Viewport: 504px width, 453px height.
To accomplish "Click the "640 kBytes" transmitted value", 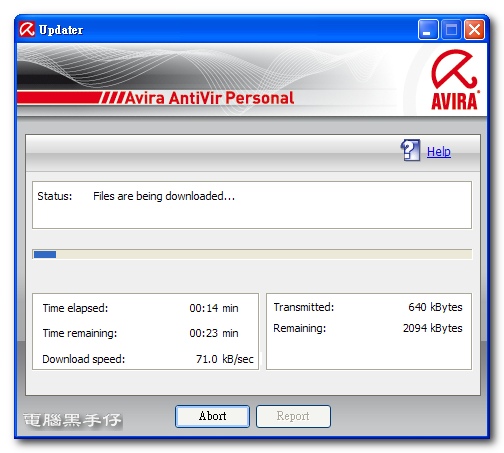I will point(435,307).
